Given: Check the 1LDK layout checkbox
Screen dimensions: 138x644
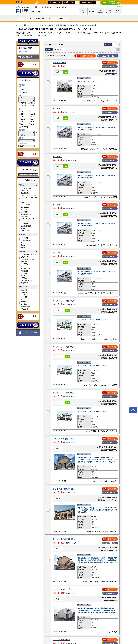Looking at the screenshot, I should [x=30, y=114].
